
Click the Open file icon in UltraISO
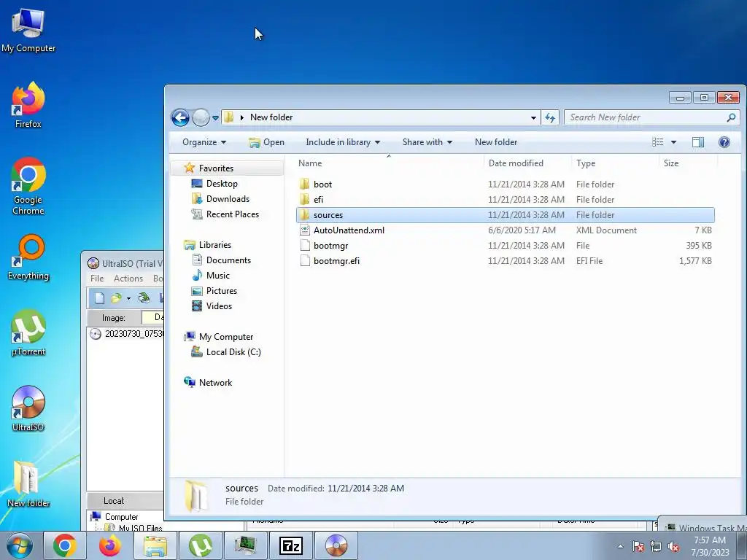click(x=116, y=298)
